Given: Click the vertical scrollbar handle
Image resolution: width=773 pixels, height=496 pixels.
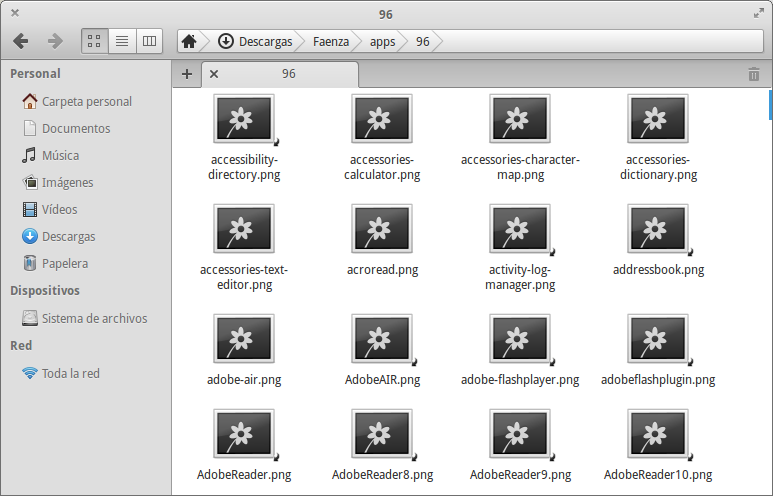Looking at the screenshot, I should pyautogui.click(x=771, y=105).
